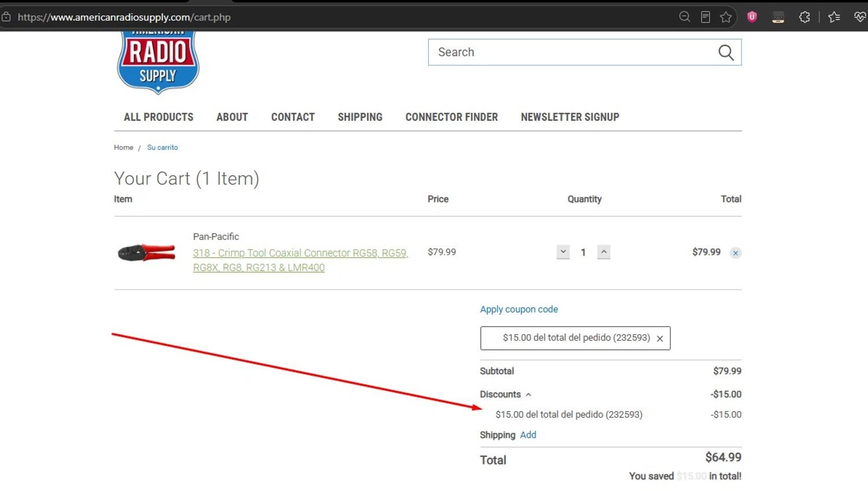The image size is (868, 491).
Task: Increase quantity with the up arrow
Action: pyautogui.click(x=604, y=252)
